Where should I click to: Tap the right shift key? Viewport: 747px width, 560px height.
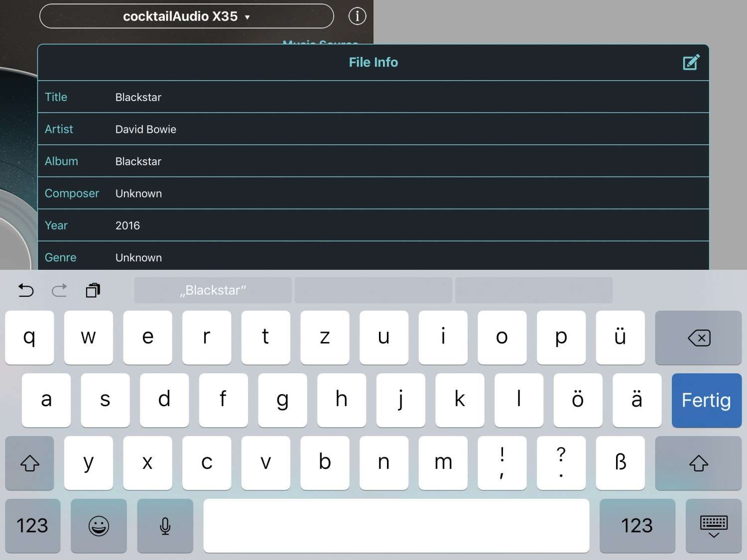698,463
